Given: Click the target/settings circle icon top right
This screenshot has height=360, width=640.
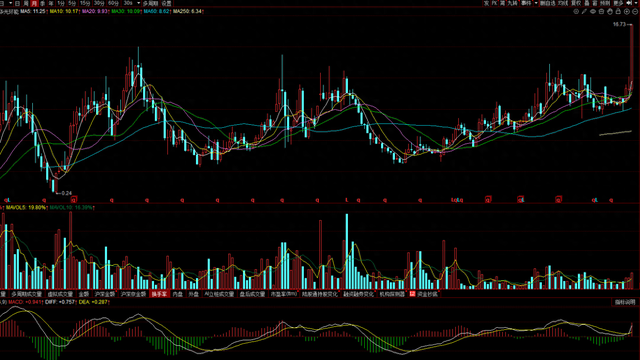Looking at the screenshot, I should click(576, 11).
